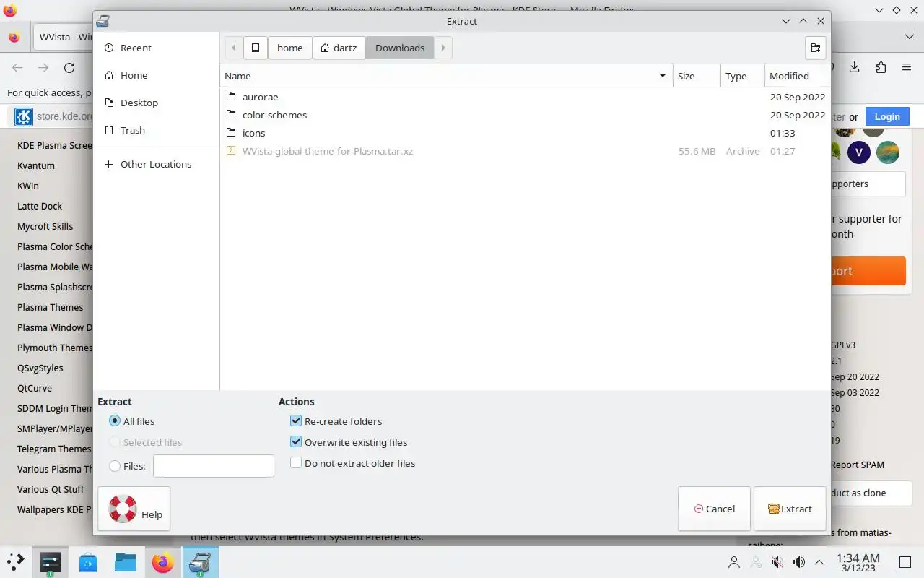Screen dimensions: 924x578
Task: Open Trash location in sidebar
Action: pos(156,130)
